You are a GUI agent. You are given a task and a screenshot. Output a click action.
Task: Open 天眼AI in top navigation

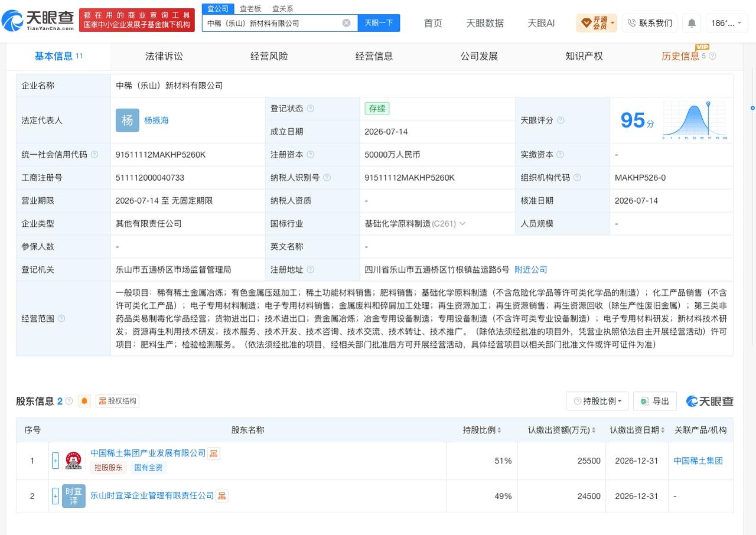(541, 23)
